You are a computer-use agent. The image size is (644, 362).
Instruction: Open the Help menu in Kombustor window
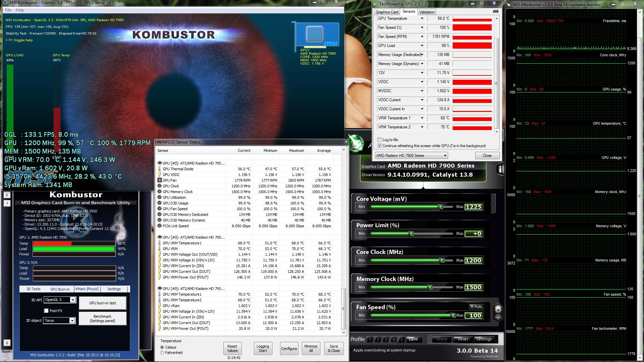(20, 10)
